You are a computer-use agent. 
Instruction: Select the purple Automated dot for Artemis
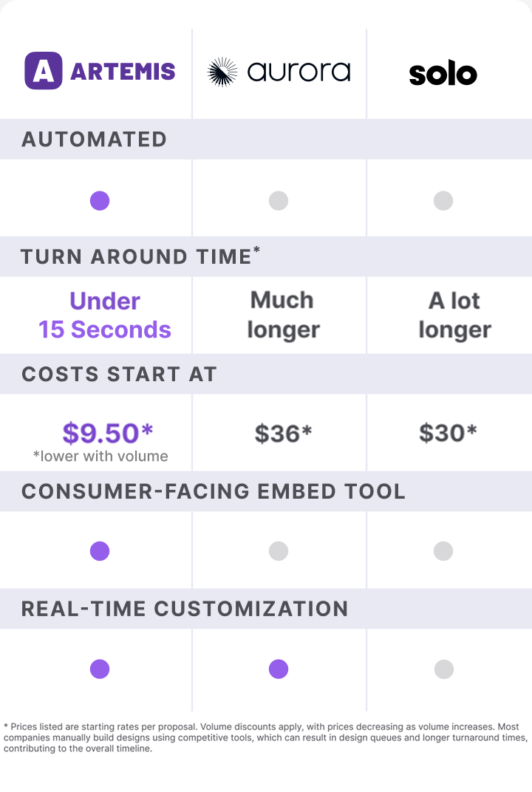coord(100,200)
